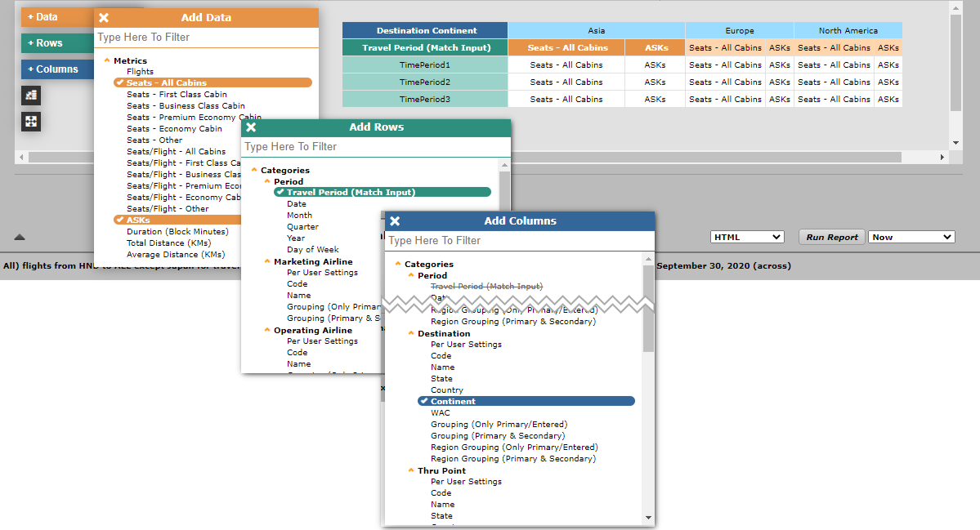Focus the Add Rows filter field
The height and width of the screenshot is (530, 980).
pyautogui.click(x=376, y=147)
